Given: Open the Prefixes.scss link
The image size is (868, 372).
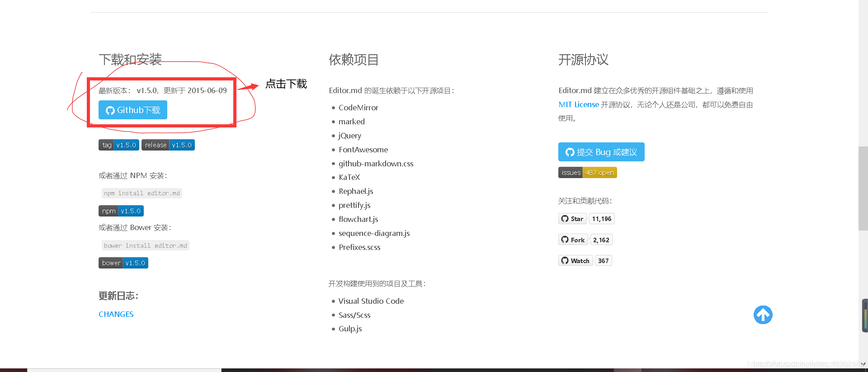Looking at the screenshot, I should 360,247.
